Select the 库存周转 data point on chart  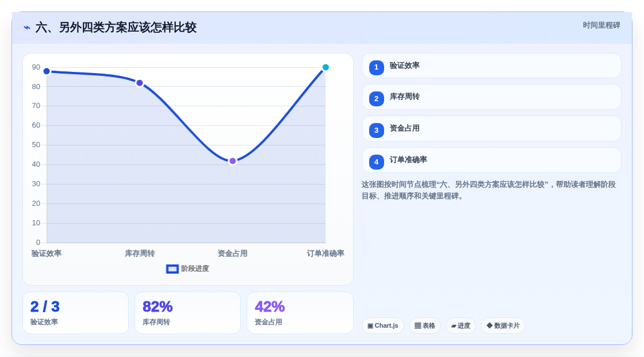pos(140,83)
